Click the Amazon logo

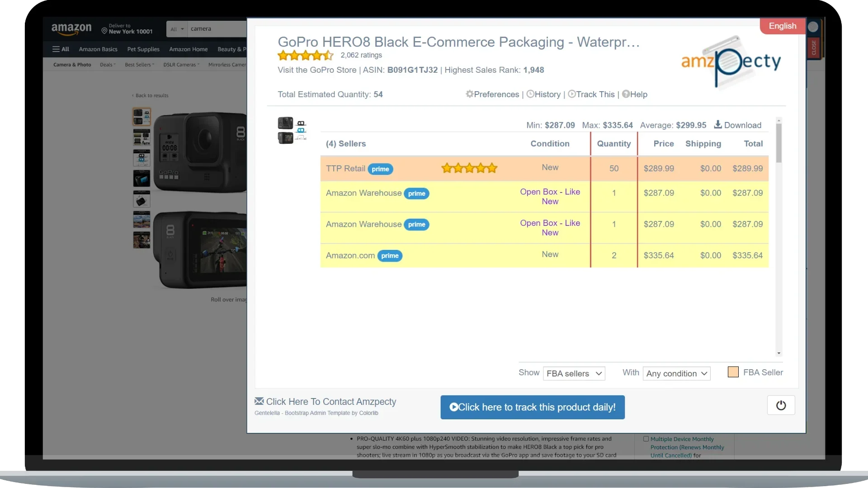71,29
